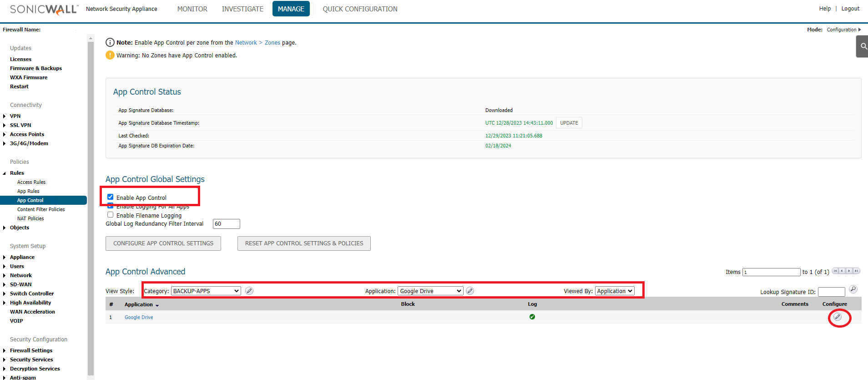The width and height of the screenshot is (868, 380).
Task: Uncheck Enable App Control checkbox
Action: tap(110, 197)
